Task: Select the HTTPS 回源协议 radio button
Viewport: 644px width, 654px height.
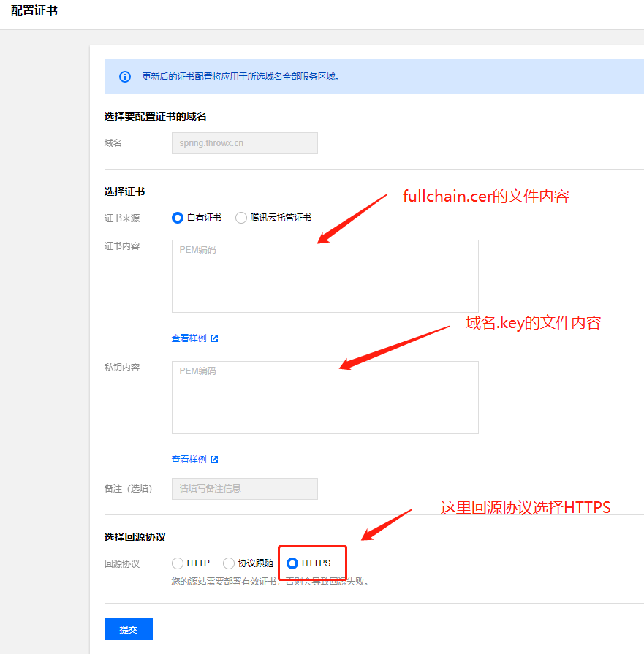Action: coord(292,563)
